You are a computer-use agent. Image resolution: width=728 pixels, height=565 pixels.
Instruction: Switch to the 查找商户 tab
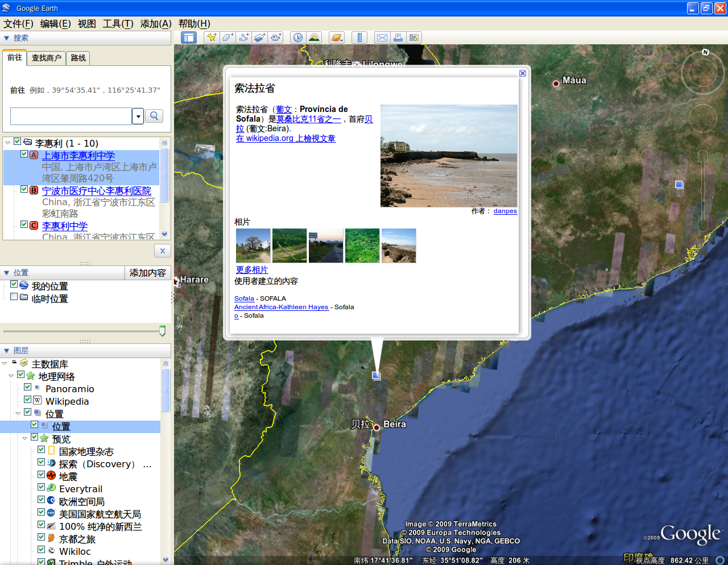(47, 58)
